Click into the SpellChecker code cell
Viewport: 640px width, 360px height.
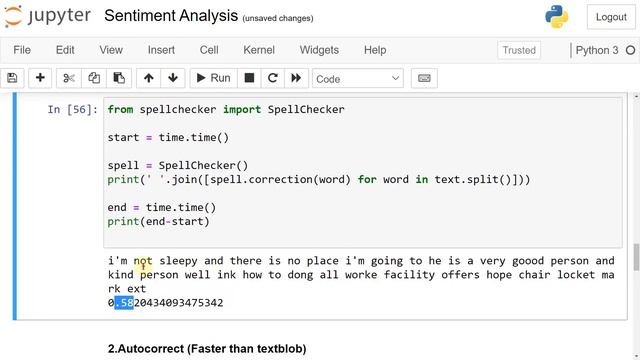(363, 172)
